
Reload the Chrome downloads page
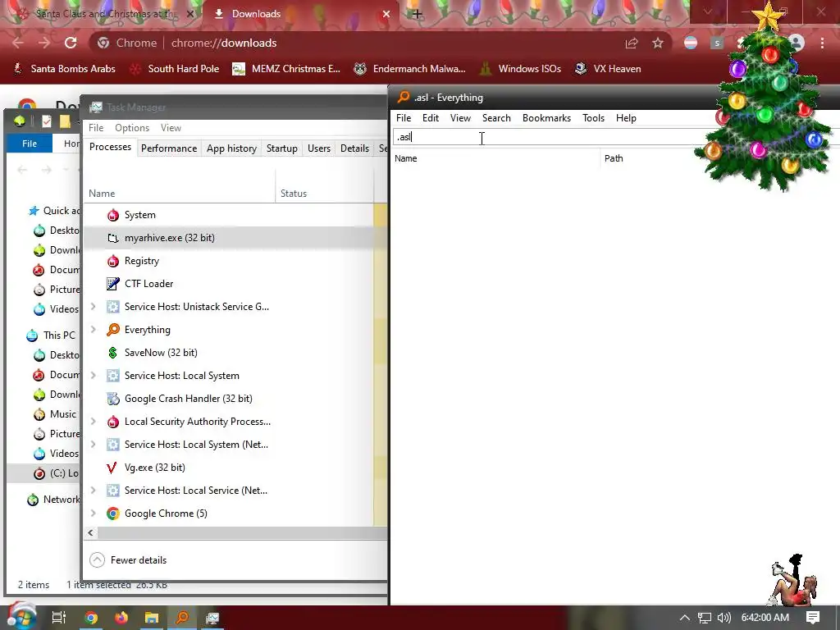point(71,43)
